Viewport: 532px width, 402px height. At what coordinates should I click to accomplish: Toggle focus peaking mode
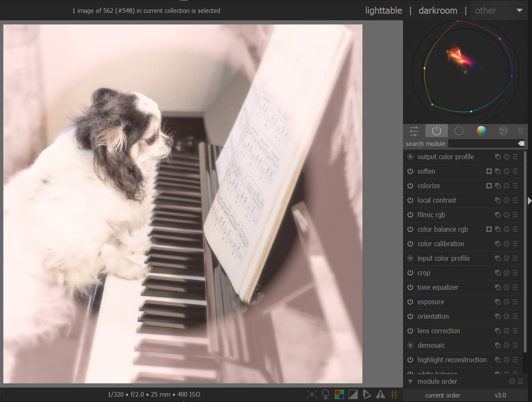(x=313, y=394)
